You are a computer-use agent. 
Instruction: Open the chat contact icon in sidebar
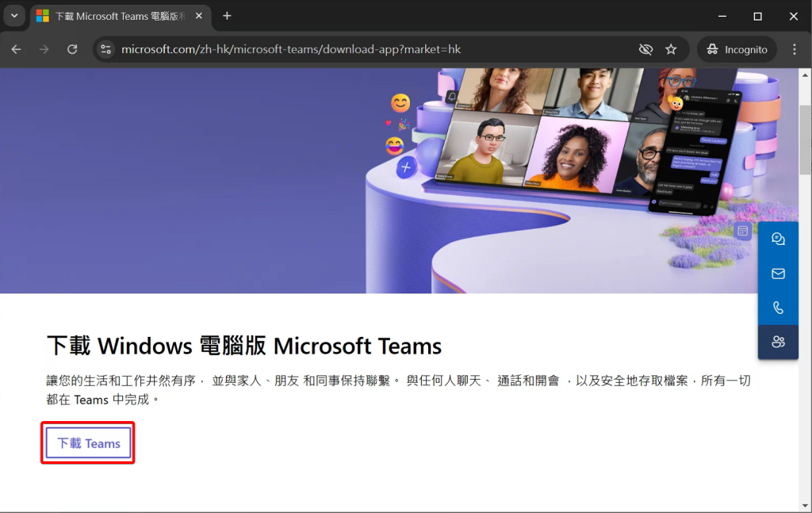coord(778,238)
